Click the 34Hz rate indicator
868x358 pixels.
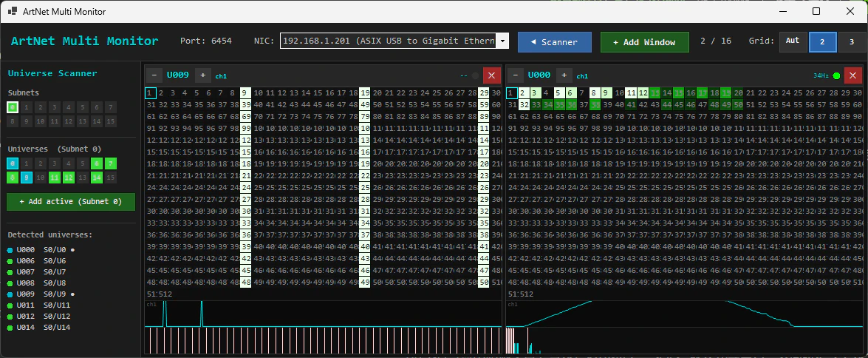pos(821,76)
